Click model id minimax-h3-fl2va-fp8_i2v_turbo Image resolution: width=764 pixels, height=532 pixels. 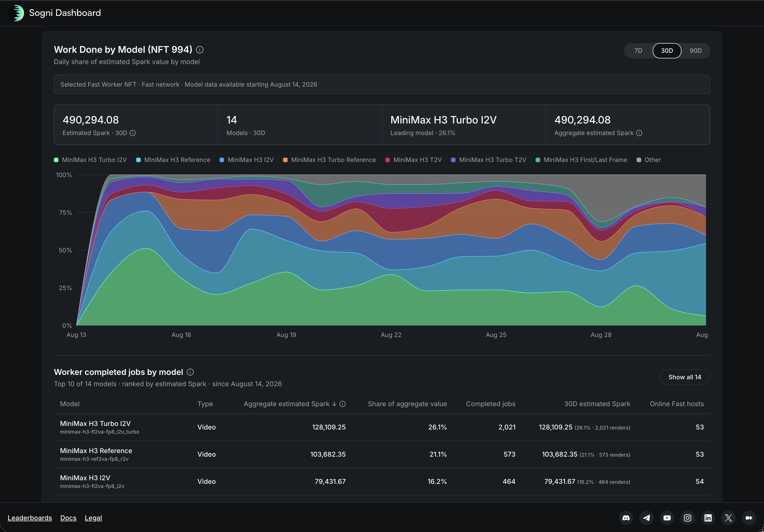[99, 432]
